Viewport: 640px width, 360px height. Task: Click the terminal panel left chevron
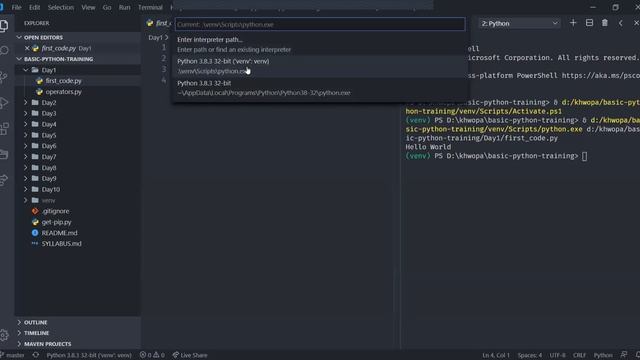pos(620,23)
